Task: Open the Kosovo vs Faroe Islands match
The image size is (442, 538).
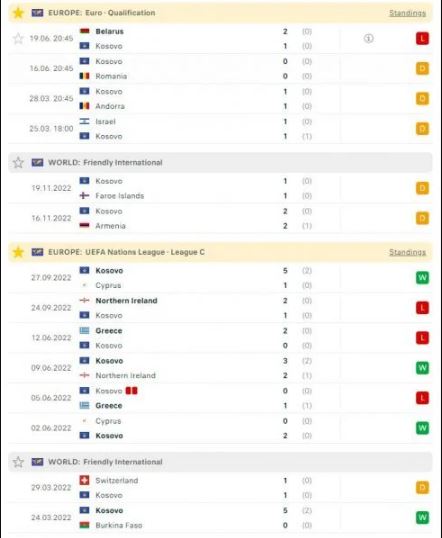Action: pos(220,188)
